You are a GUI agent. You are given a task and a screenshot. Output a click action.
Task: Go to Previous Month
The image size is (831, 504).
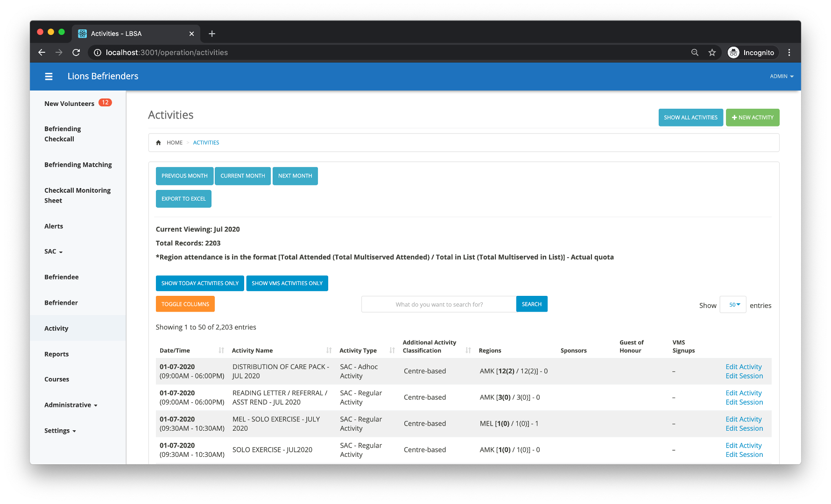click(184, 176)
